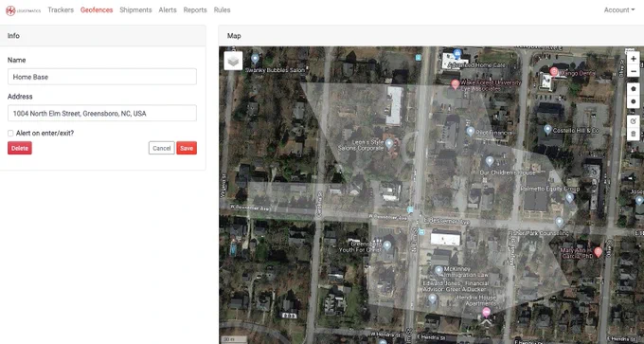Go to the Shipments page

tap(135, 10)
